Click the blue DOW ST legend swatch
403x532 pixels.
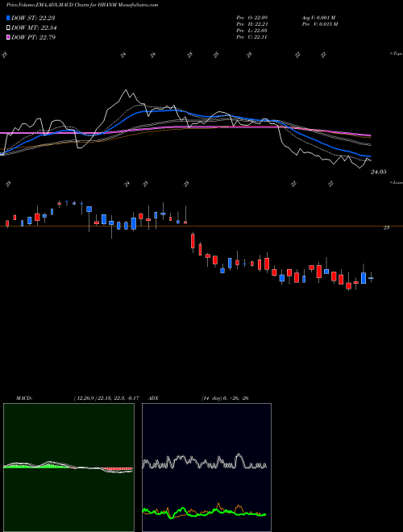click(8, 18)
